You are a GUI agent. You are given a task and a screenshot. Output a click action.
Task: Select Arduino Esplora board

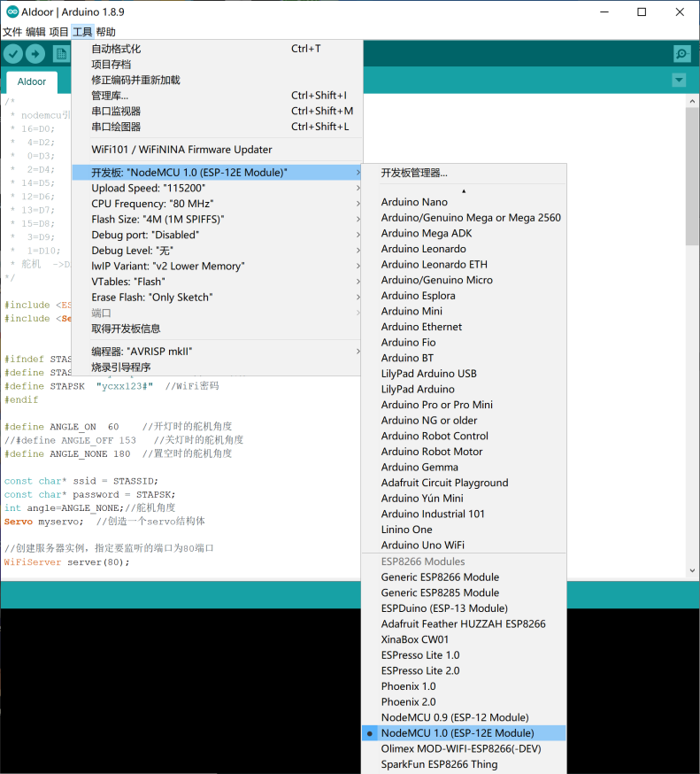pyautogui.click(x=465, y=296)
